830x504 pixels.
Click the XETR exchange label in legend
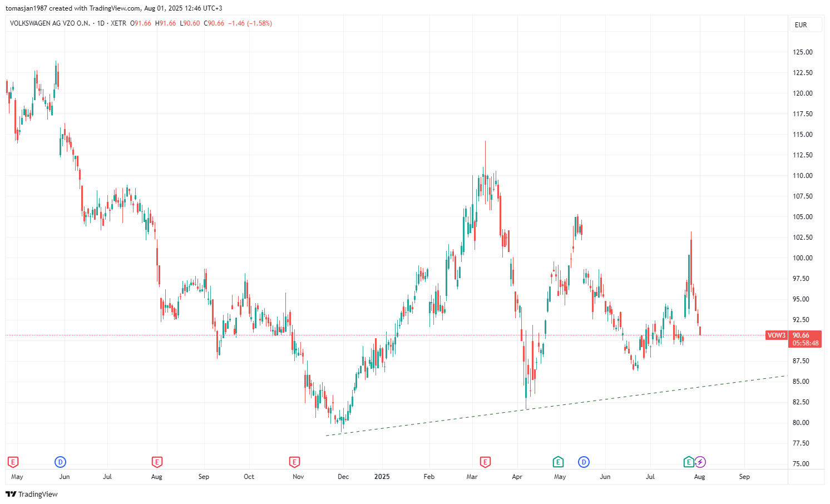click(118, 23)
